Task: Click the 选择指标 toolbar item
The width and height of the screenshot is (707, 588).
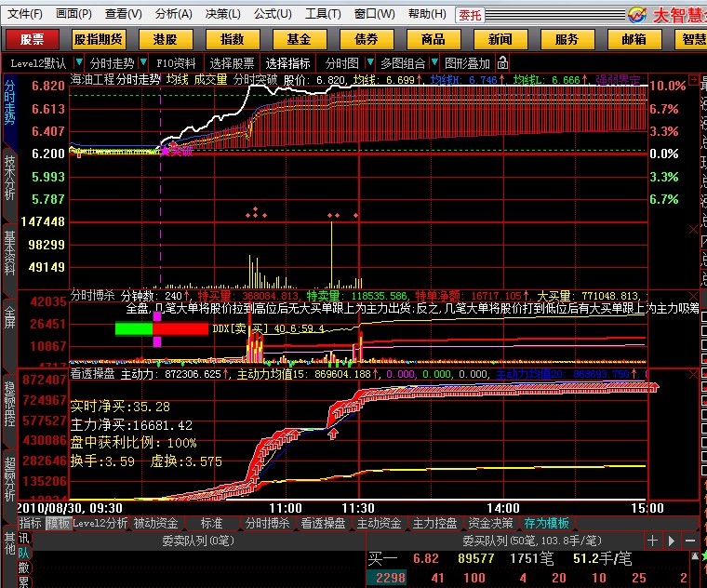Action: coord(287,63)
